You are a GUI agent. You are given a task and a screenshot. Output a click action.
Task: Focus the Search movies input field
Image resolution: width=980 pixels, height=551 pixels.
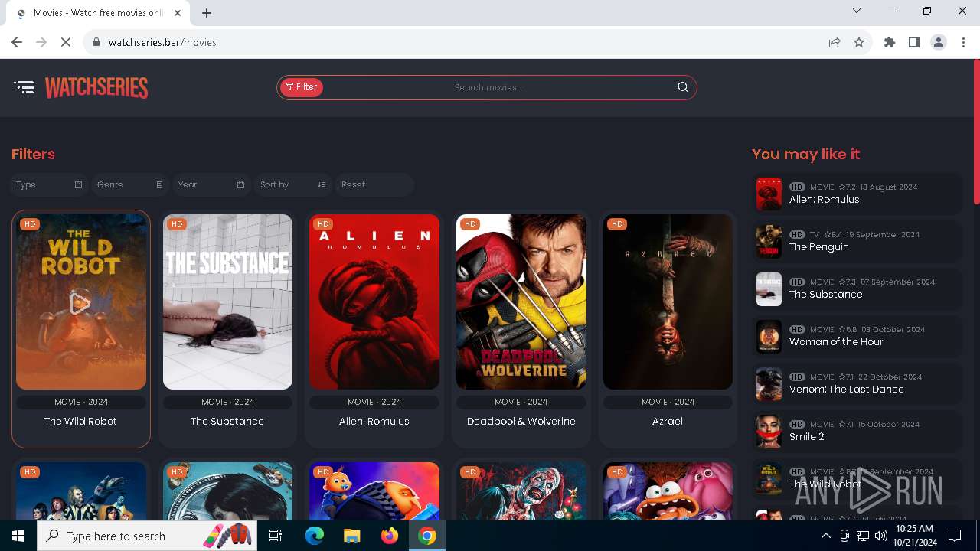488,87
